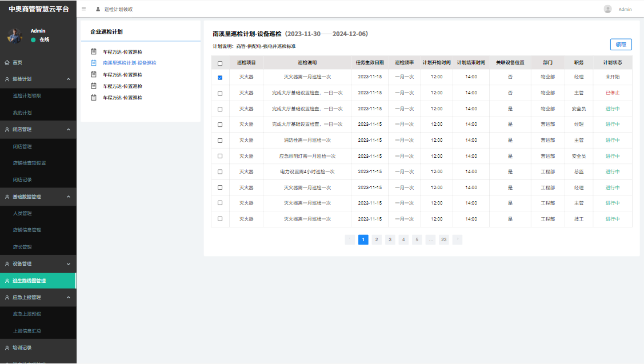The width and height of the screenshot is (644, 364).
Task: Expand the 设备管理 sidebar menu
Action: (x=69, y=264)
